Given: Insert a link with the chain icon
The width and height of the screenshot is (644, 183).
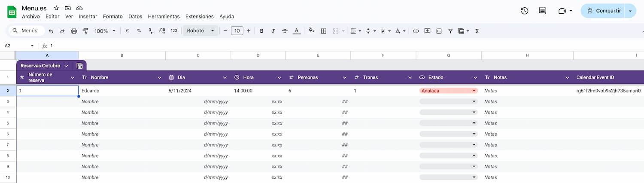Looking at the screenshot, I should tap(416, 31).
